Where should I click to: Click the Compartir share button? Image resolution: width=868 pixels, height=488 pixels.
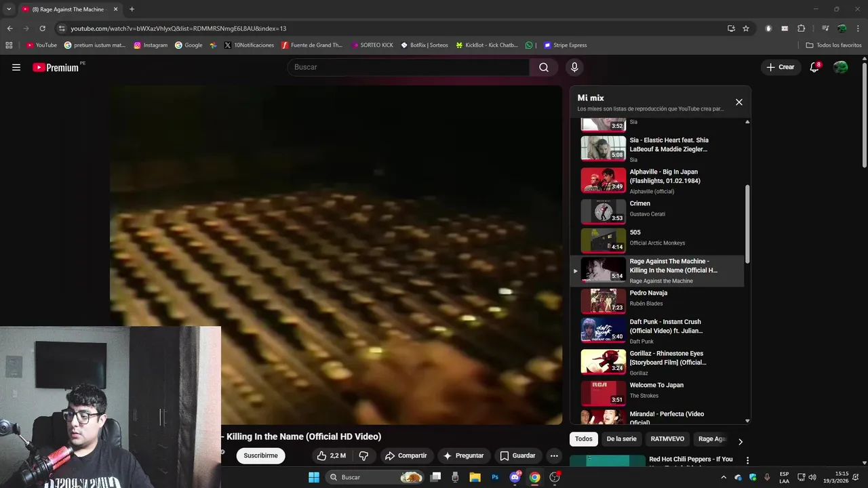pyautogui.click(x=406, y=456)
